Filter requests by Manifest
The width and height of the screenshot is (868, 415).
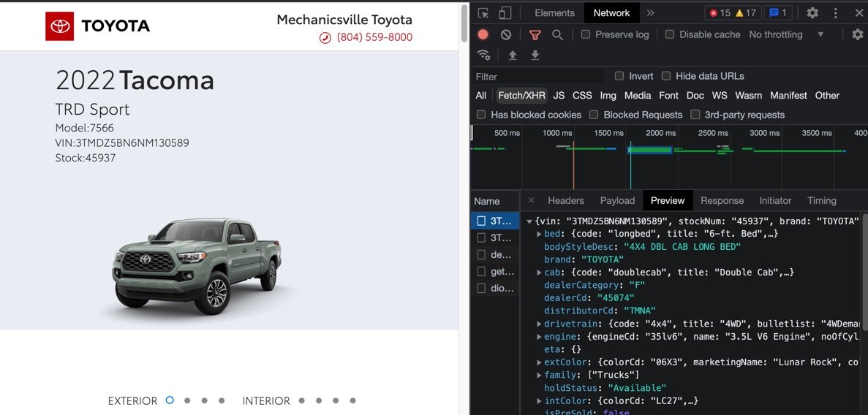click(788, 95)
